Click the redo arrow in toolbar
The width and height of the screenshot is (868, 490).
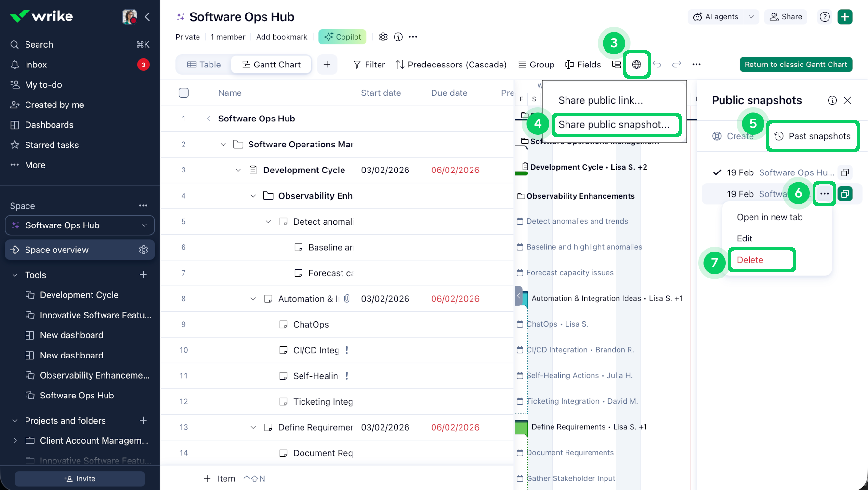coord(677,65)
